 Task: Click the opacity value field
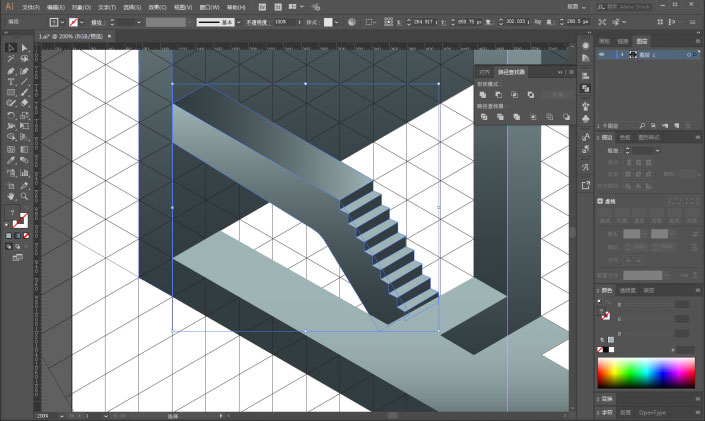click(285, 22)
